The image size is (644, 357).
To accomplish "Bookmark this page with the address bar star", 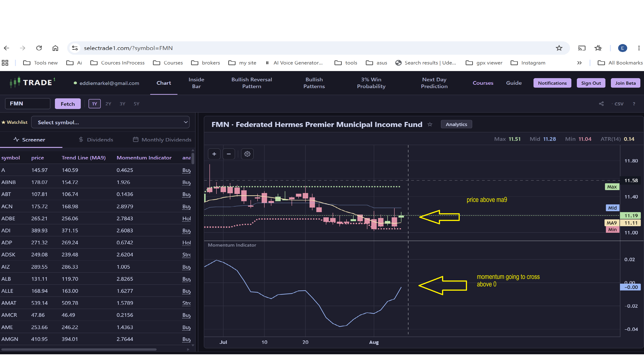I will pyautogui.click(x=559, y=48).
